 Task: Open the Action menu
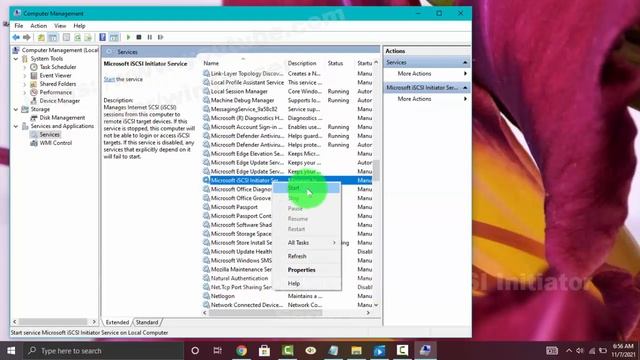pos(38,26)
